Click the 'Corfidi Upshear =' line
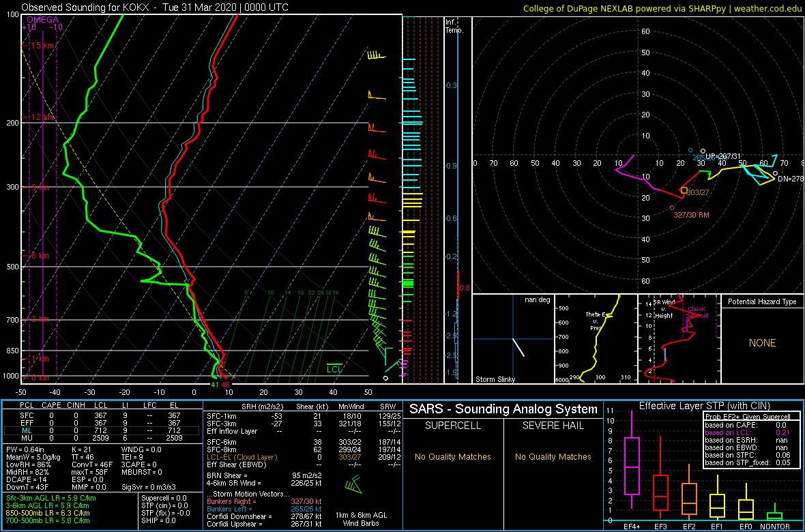 coord(265,524)
